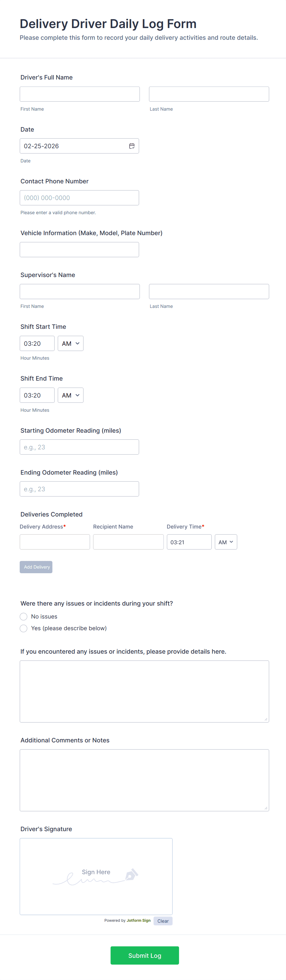Open the Jotform Sign link
This screenshot has height=980, width=286.
tap(139, 921)
